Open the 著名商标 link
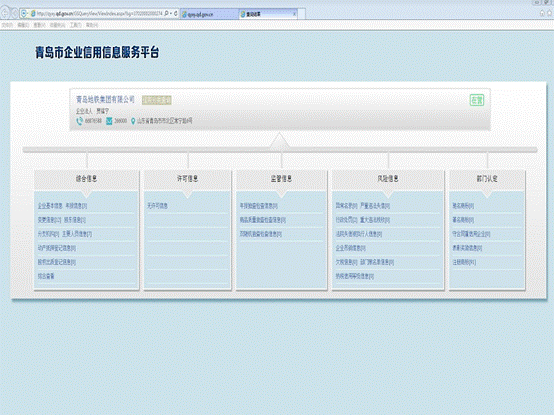The image size is (554, 415). point(463,220)
